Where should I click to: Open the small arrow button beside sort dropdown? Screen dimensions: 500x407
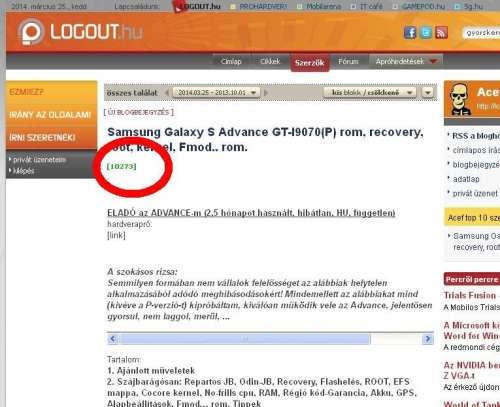[x=428, y=93]
